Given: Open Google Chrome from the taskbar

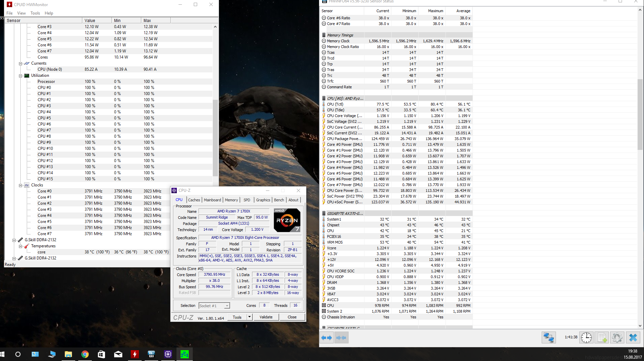Looking at the screenshot, I should tap(85, 354).
